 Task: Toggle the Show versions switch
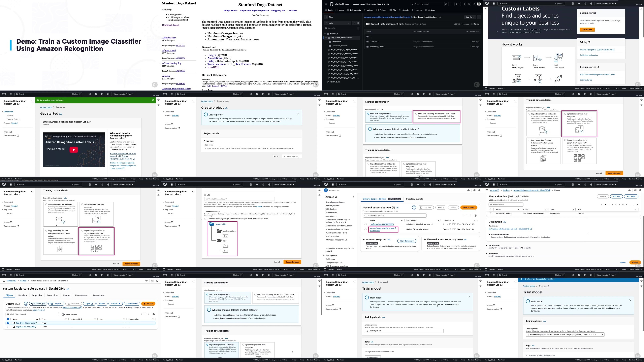(63, 315)
